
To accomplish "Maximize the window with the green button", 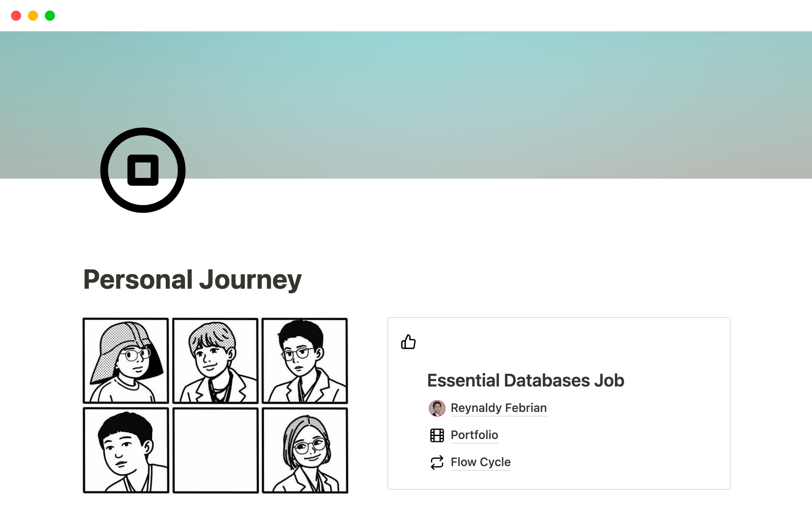I will [x=50, y=16].
